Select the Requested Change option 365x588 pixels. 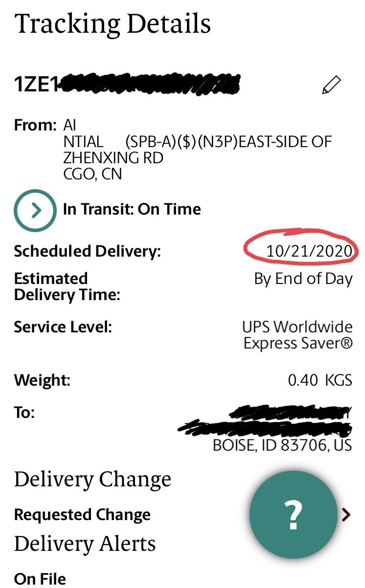click(82, 515)
